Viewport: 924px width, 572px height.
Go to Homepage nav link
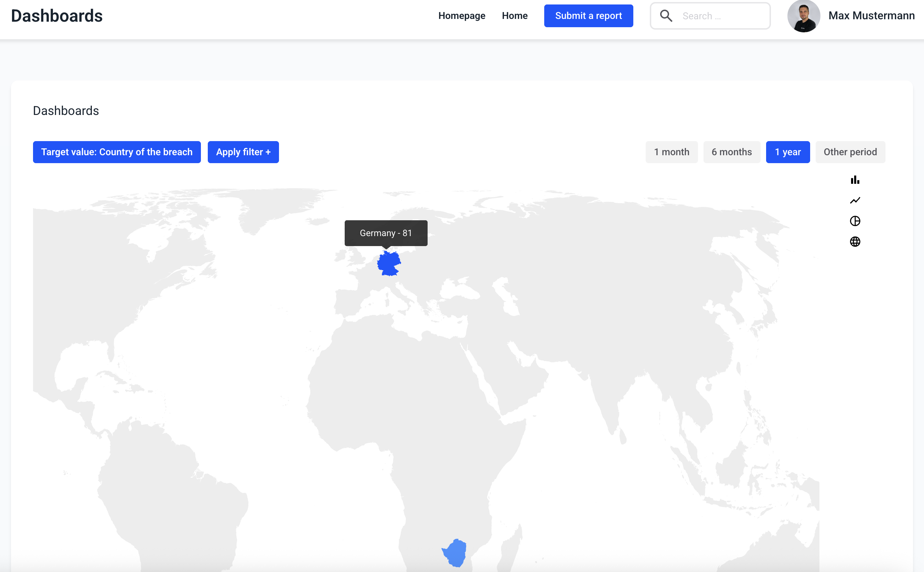point(462,16)
